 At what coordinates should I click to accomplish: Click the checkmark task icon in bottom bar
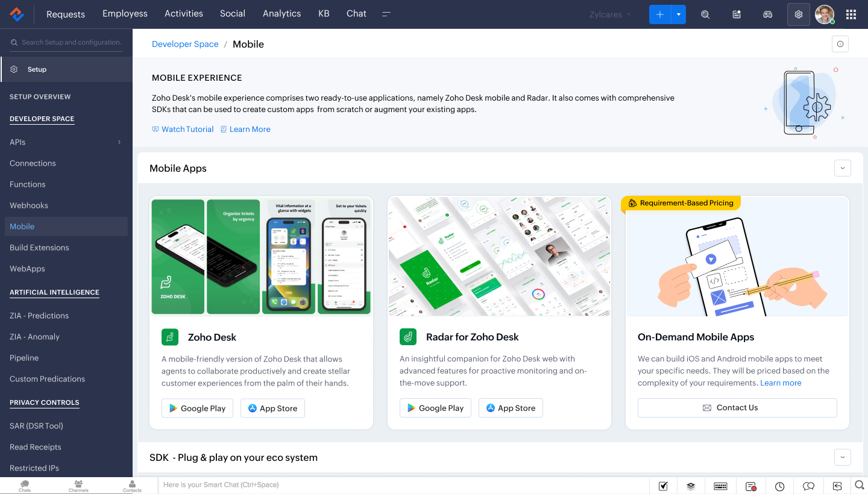663,486
